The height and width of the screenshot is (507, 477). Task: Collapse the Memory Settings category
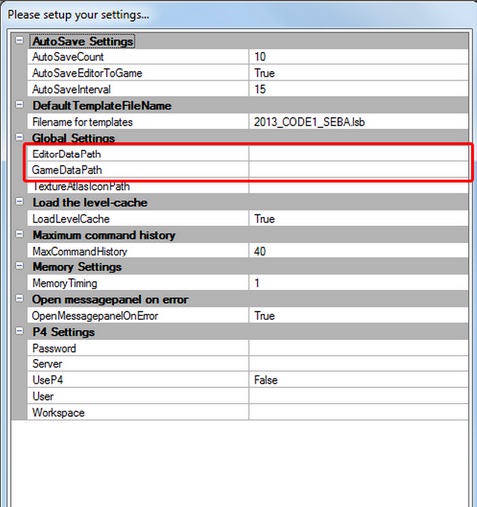(20, 266)
